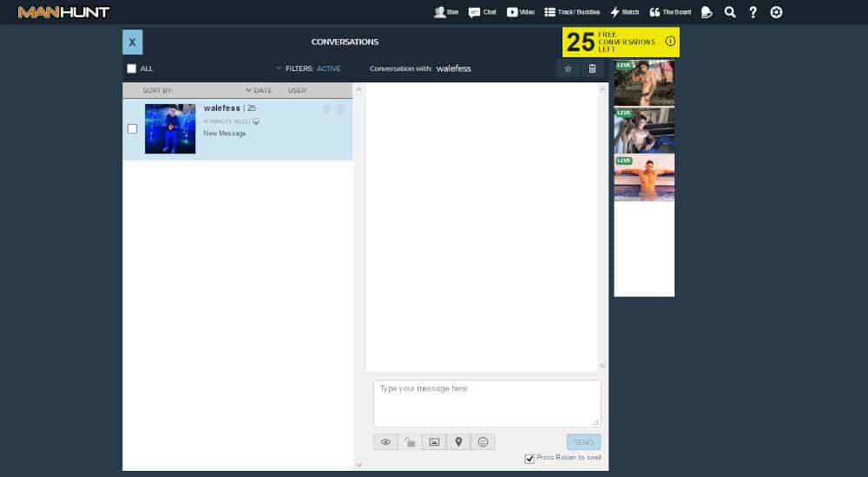Viewport: 868px width, 477px height.
Task: Open Track / Buddies in the top navigation
Action: click(572, 12)
